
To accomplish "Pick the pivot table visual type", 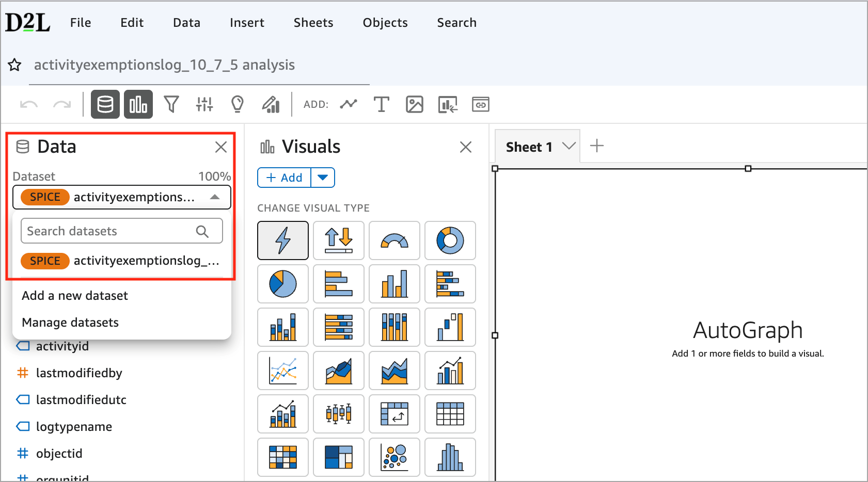I will 394,414.
